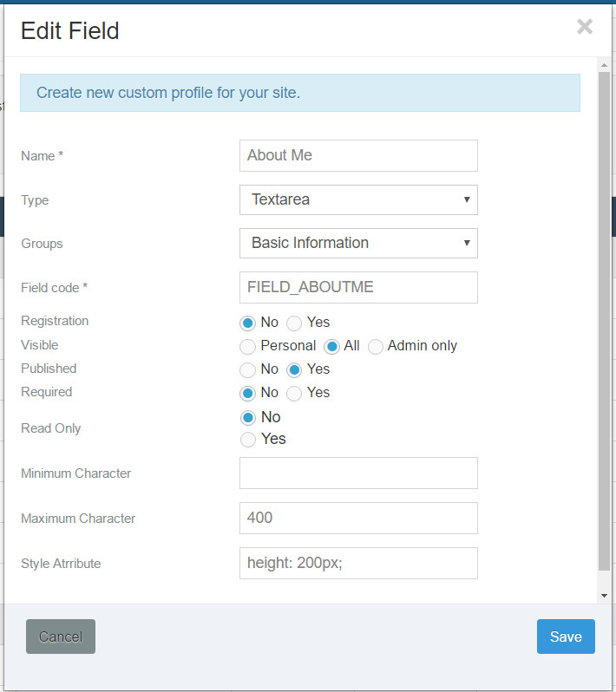Select Yes for Required
This screenshot has width=616, height=692.
tap(293, 393)
